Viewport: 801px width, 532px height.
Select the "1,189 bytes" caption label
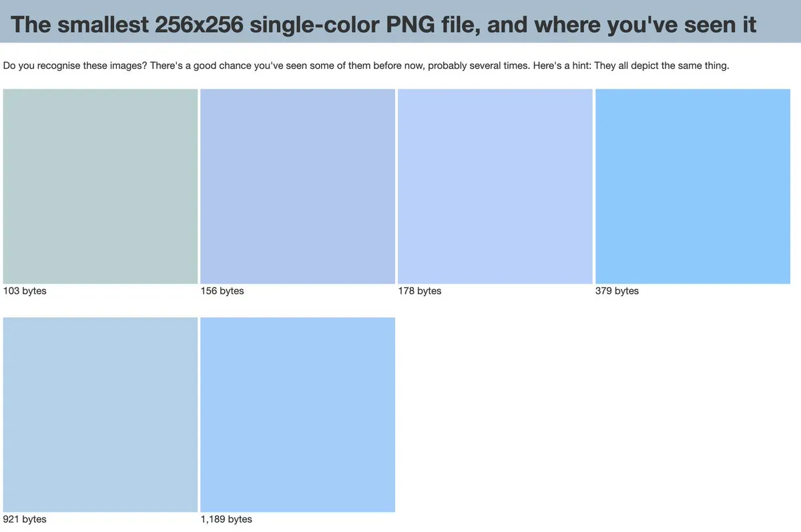point(226,519)
